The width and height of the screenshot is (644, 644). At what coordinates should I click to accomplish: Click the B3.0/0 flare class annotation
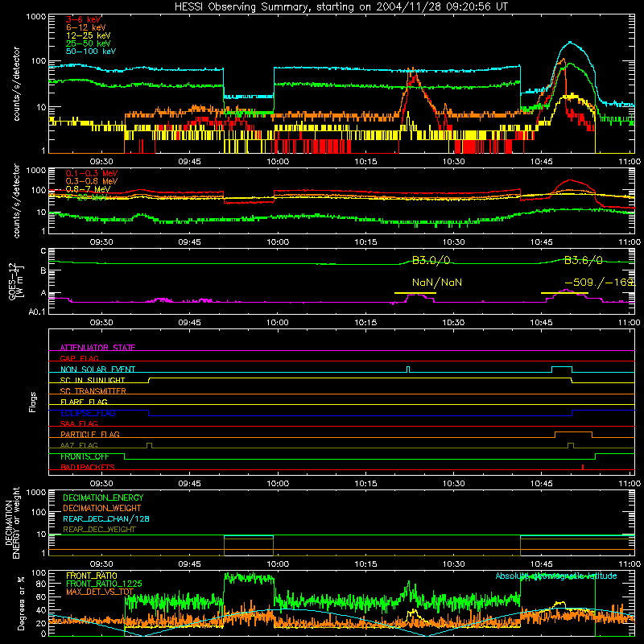[431, 260]
